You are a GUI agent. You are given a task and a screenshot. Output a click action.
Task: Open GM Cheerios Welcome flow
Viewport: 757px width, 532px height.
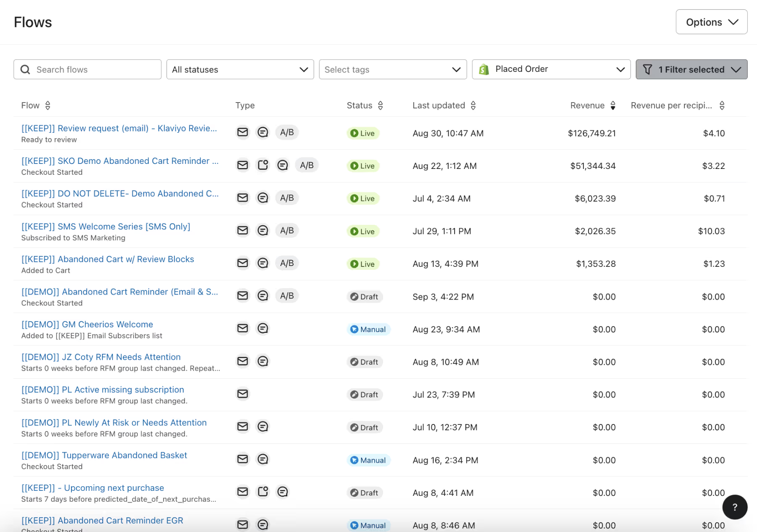[x=87, y=324]
